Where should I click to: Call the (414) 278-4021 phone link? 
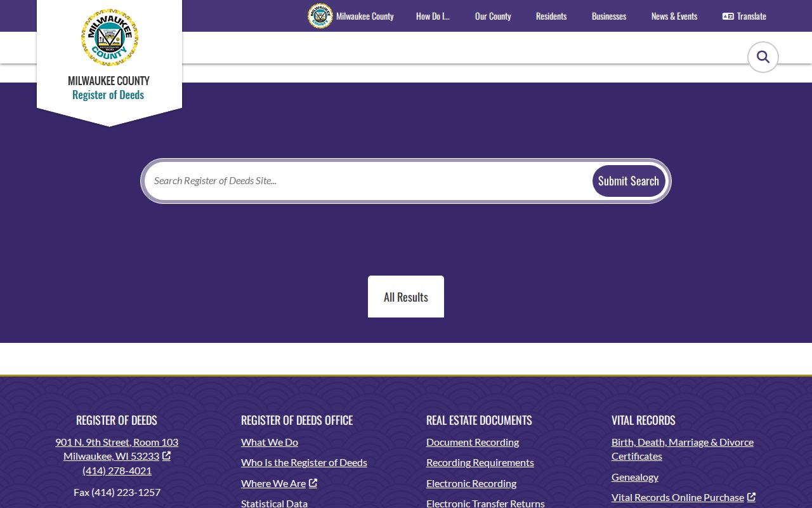[117, 471]
